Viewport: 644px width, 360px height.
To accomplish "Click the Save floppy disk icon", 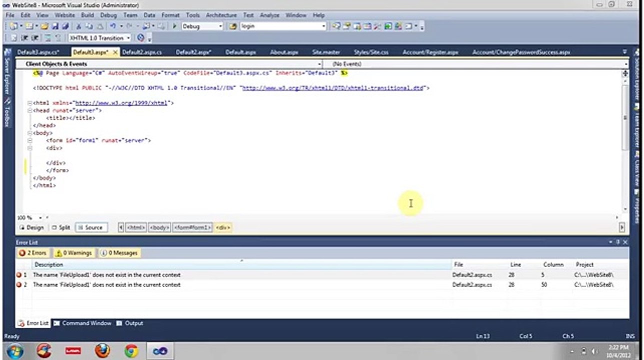I will point(55,26).
